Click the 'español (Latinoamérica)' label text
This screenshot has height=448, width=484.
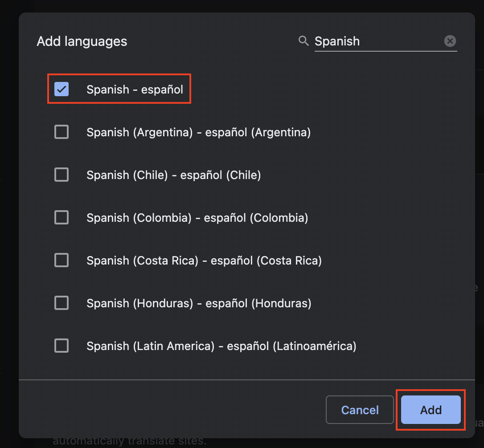click(292, 346)
